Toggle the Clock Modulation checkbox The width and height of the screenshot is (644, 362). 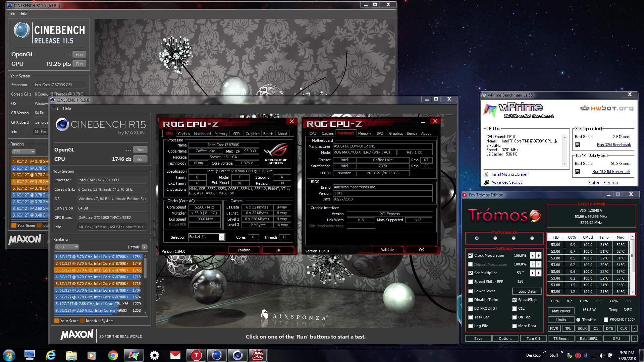(471, 255)
